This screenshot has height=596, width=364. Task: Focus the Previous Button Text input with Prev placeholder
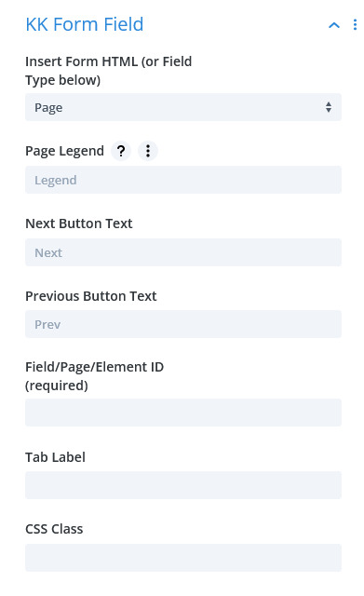pos(183,324)
